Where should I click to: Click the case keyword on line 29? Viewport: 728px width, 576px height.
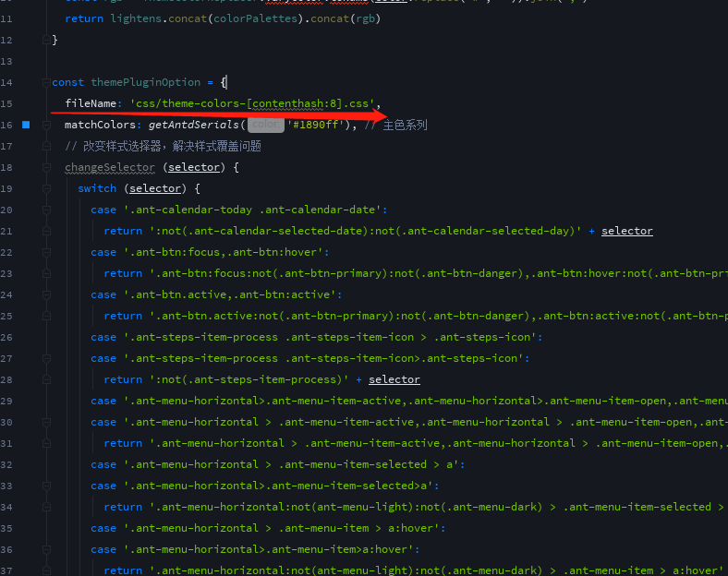[x=103, y=401]
